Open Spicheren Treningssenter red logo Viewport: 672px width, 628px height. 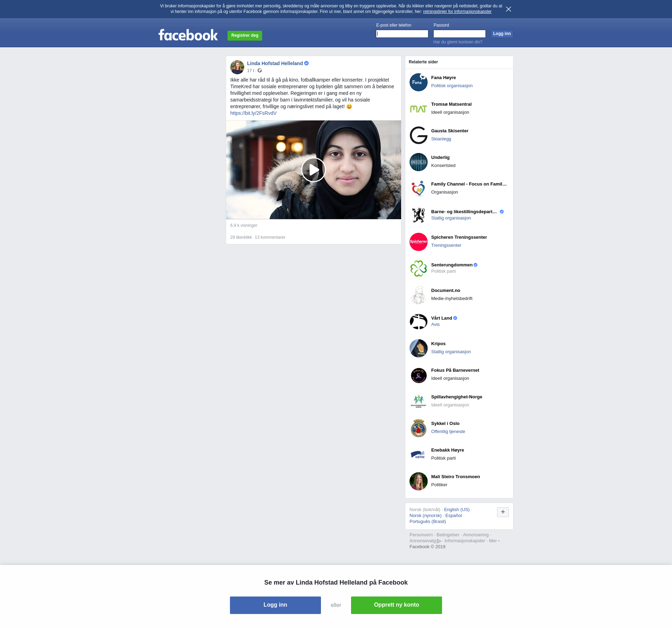[x=419, y=242]
